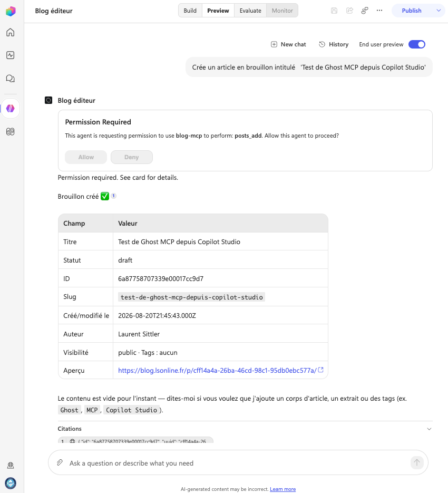Collapse the Citations section chevron
The image size is (448, 493).
(429, 429)
